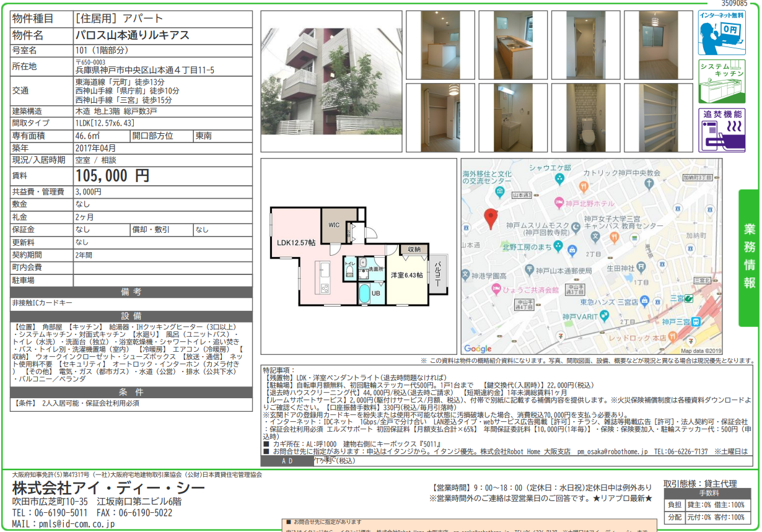The width and height of the screenshot is (762, 532).
Task: Click the WIC label in floor plan
Action: 334,225
